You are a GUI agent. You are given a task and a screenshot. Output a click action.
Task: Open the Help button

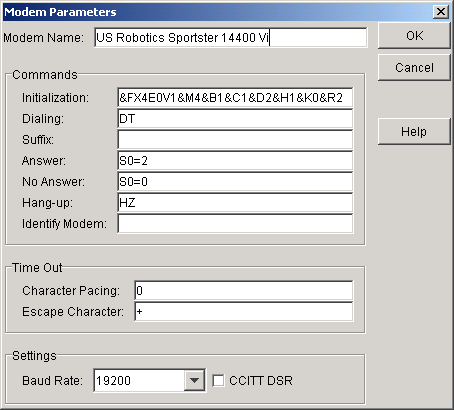coord(414,132)
